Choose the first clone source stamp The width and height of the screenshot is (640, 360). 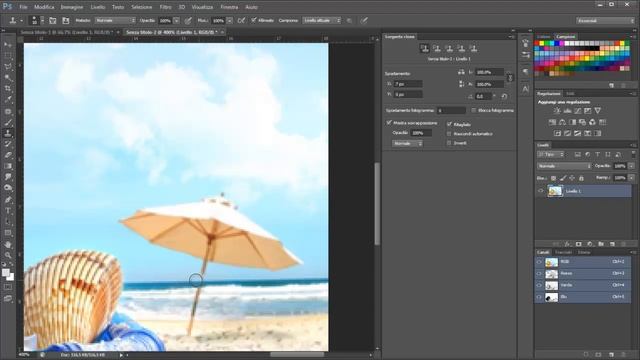(424, 48)
